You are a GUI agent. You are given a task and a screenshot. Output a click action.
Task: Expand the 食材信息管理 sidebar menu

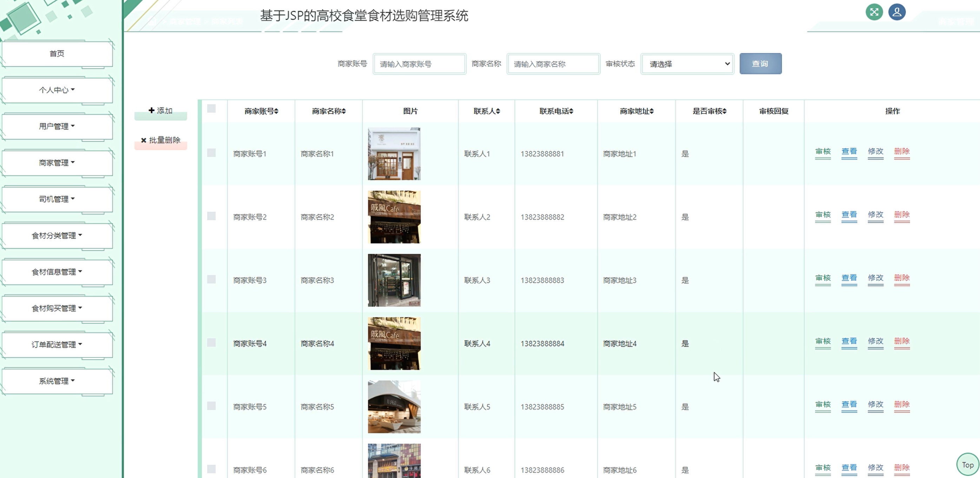click(57, 272)
